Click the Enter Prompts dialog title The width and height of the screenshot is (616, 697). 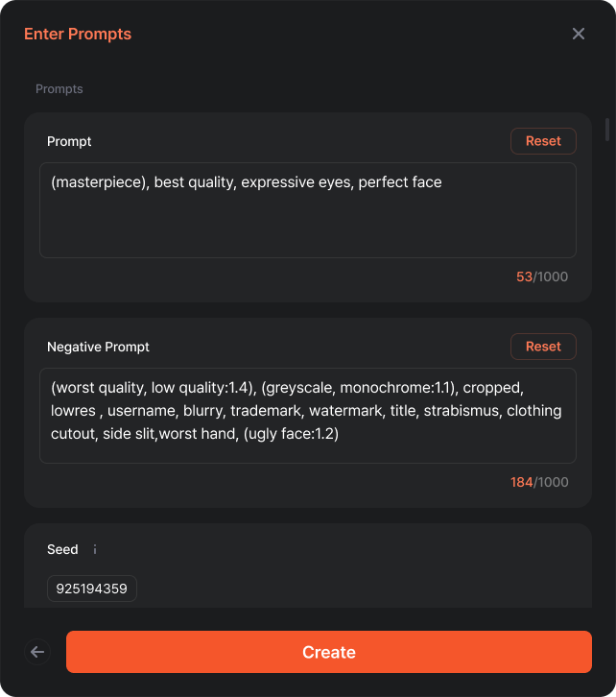[78, 34]
